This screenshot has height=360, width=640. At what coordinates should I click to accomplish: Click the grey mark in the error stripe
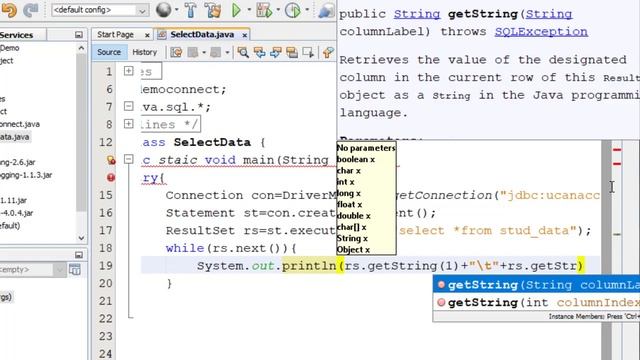tap(617, 234)
